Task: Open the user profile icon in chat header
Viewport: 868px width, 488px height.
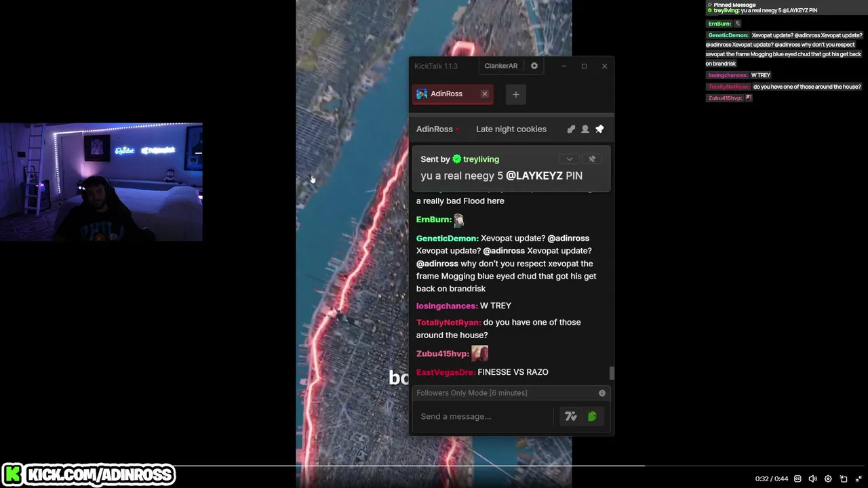Action: [585, 129]
